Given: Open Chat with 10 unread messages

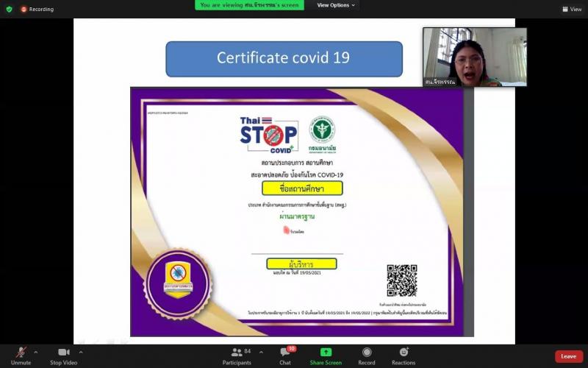Looking at the screenshot, I should [x=285, y=356].
